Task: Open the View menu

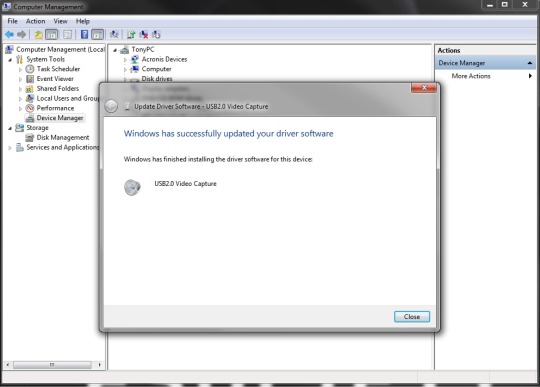Action: (60, 21)
